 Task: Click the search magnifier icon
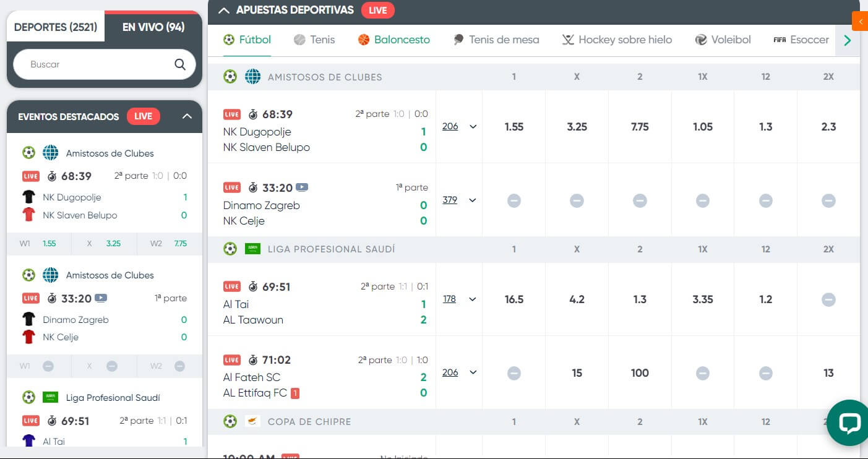click(x=180, y=64)
